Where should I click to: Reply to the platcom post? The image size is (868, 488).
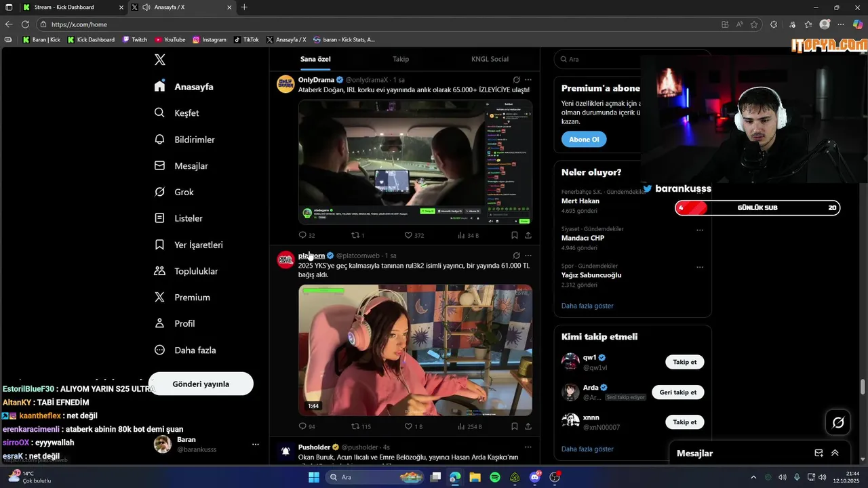(x=307, y=426)
